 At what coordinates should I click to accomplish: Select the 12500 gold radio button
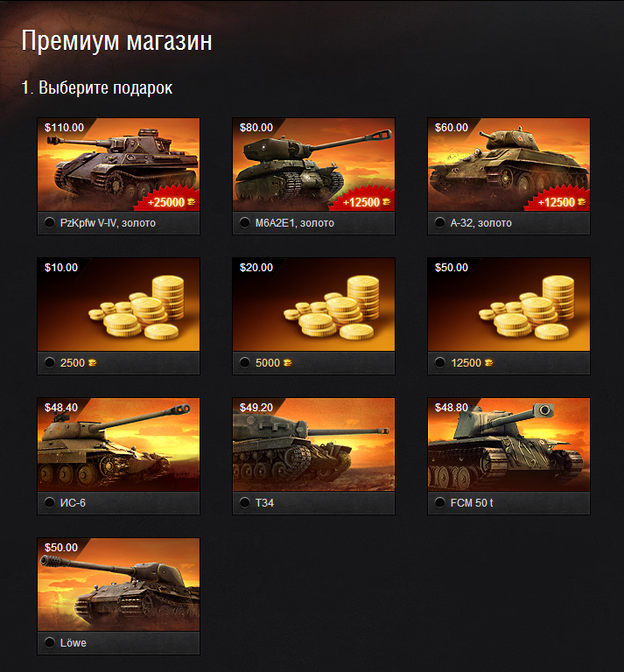tap(439, 362)
